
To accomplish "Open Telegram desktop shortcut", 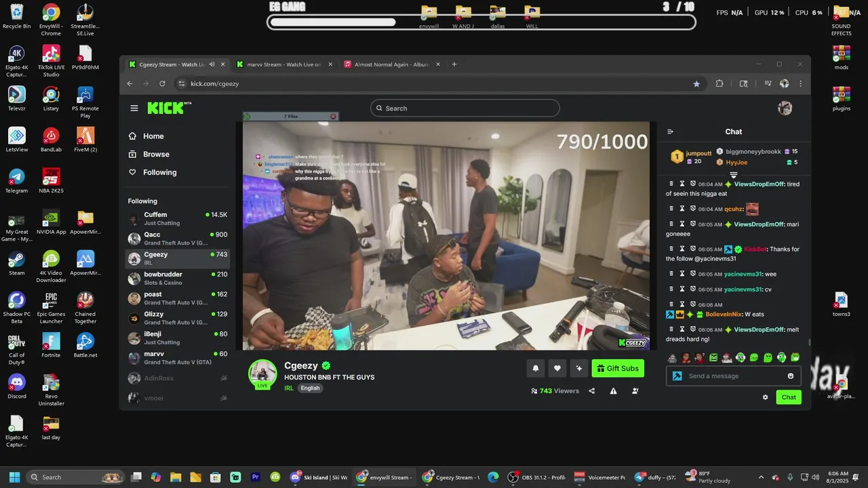I will point(17,181).
